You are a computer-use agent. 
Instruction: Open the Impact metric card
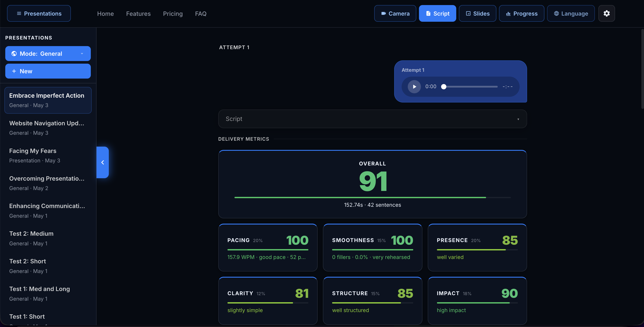(x=477, y=301)
